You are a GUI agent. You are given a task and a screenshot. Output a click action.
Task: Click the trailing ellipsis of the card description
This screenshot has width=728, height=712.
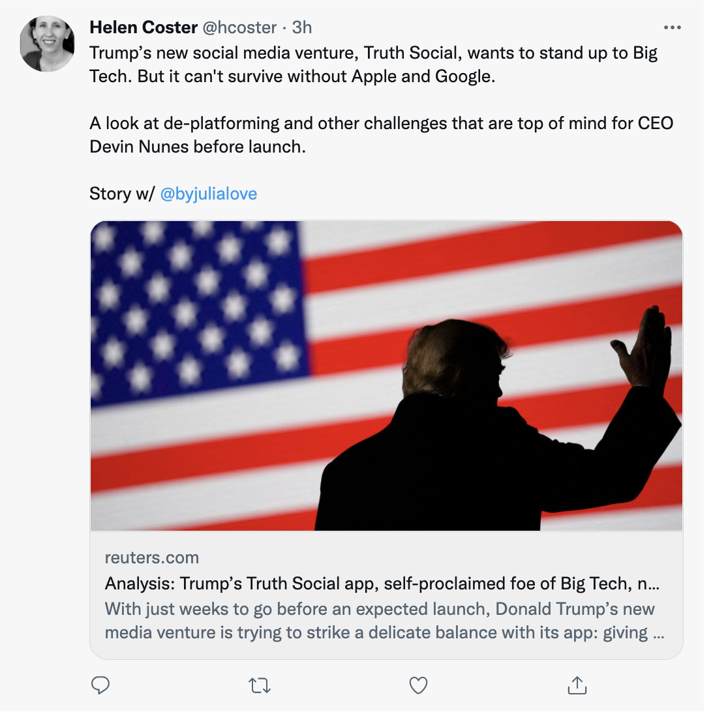coord(658,633)
